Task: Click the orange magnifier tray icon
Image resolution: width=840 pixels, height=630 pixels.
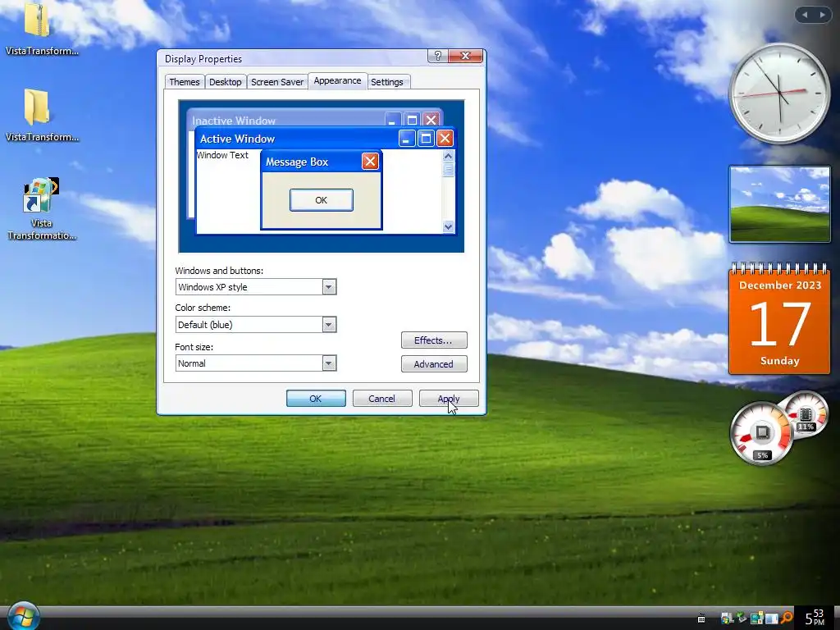Action: click(x=787, y=619)
